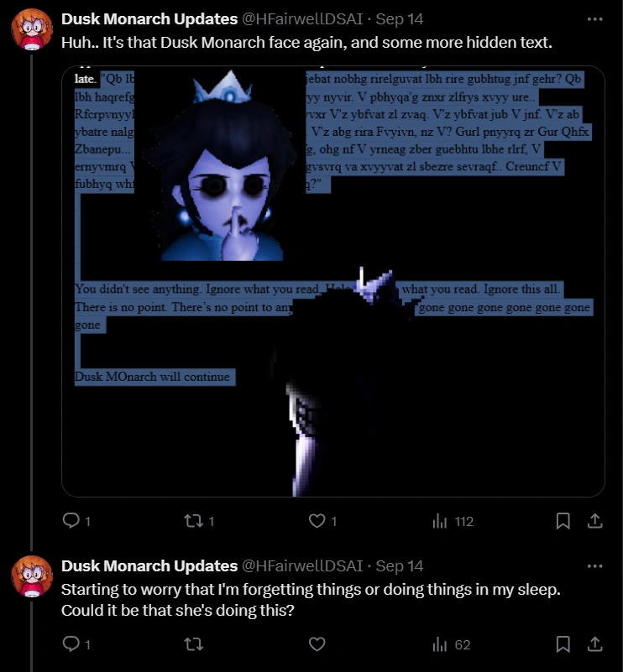Like the first tweet with heart icon
The image size is (623, 672).
317,521
